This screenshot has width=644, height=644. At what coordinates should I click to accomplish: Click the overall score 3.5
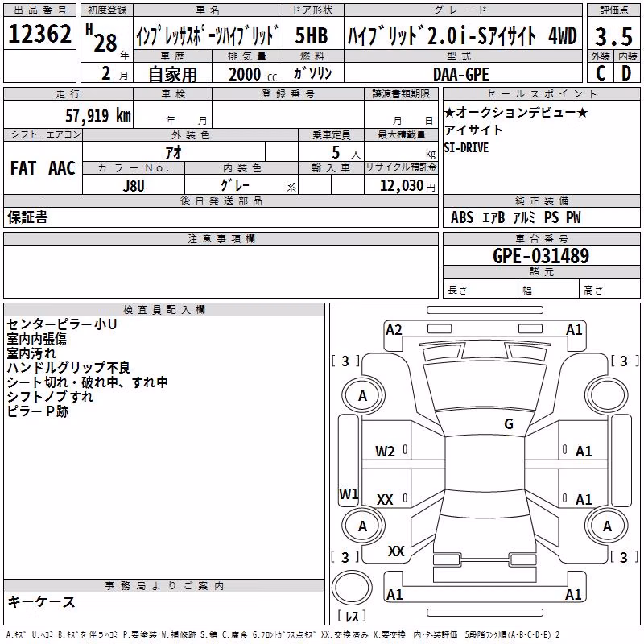pos(613,36)
